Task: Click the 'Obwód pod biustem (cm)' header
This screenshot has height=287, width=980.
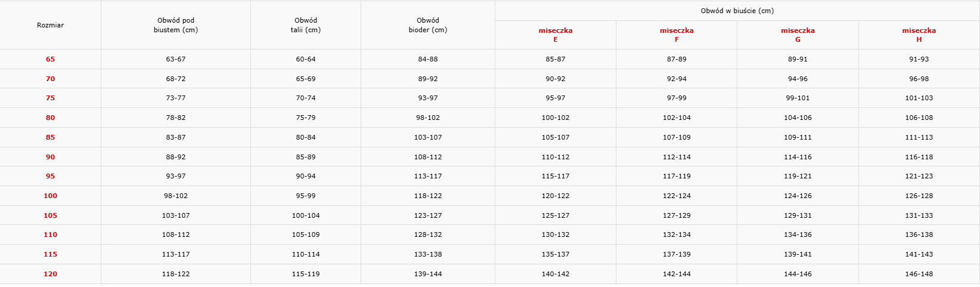Action: [176, 25]
